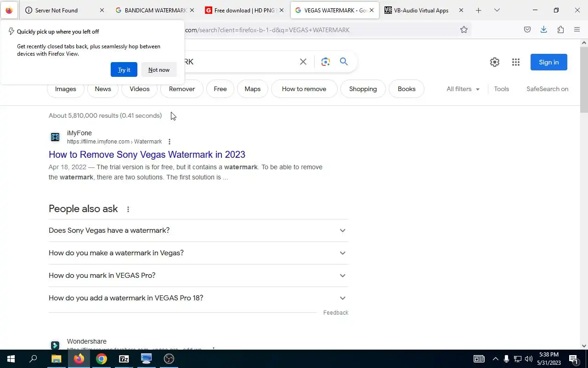Viewport: 588px width, 368px height.
Task: Close the VB-Audio Virtual Apps tab
Action: click(x=461, y=10)
